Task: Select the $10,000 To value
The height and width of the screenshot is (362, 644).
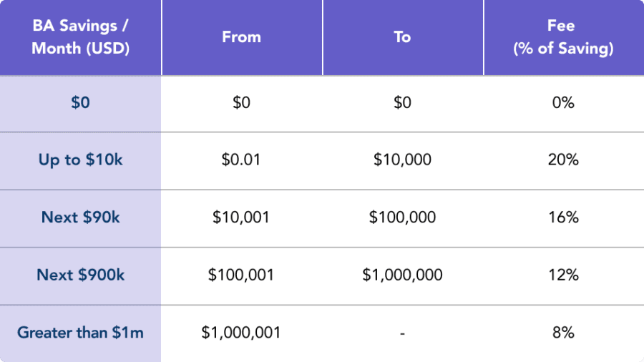Action: click(x=402, y=160)
